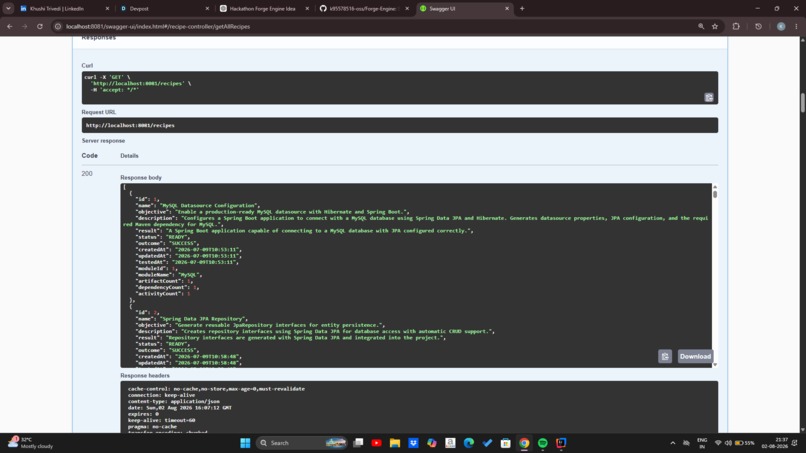Launch Microsoft Edge from the taskbar

[x=469, y=443]
